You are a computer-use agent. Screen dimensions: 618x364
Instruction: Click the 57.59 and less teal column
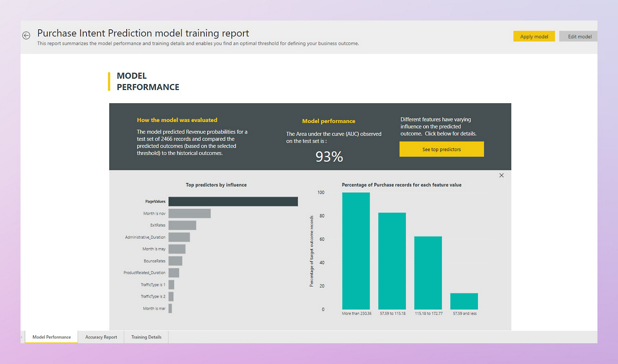pyautogui.click(x=464, y=301)
